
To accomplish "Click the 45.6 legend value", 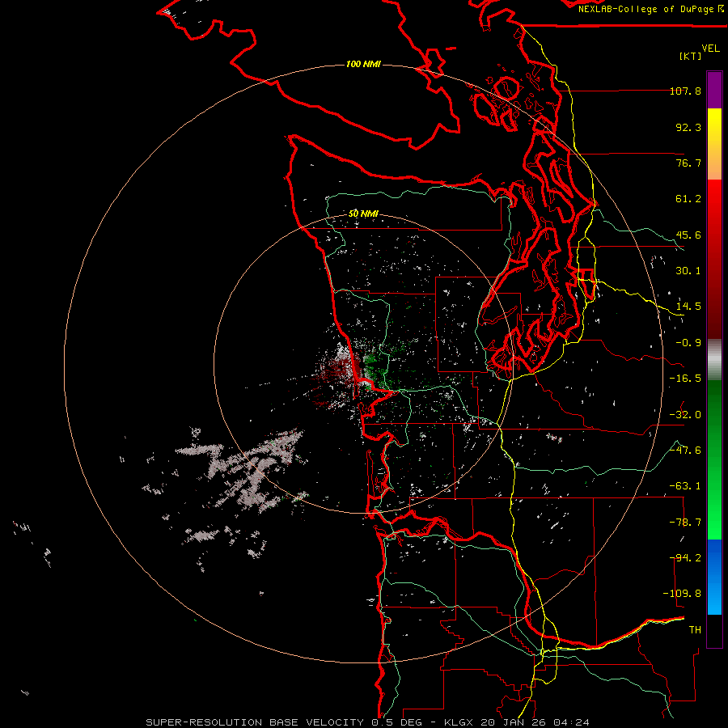I will (688, 235).
